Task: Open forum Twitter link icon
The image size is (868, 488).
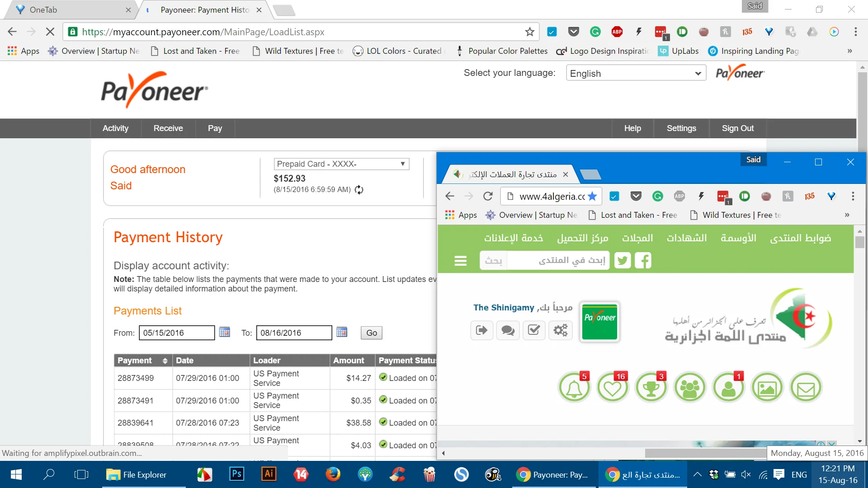Action: [623, 261]
